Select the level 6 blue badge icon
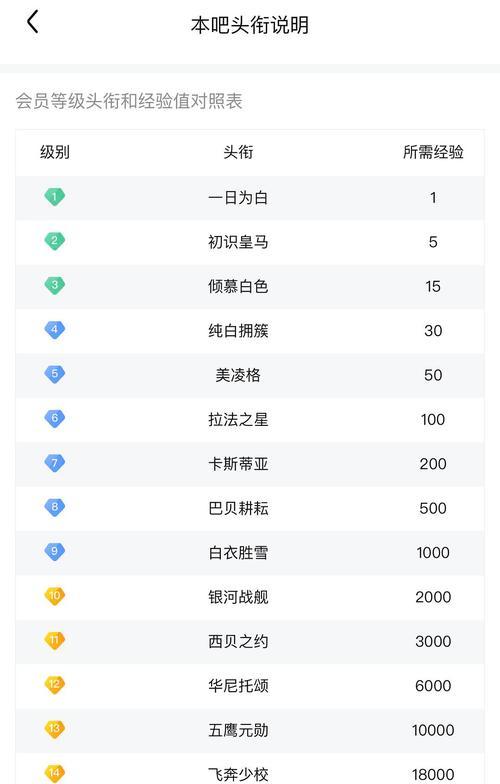The width and height of the screenshot is (500, 784). point(54,419)
